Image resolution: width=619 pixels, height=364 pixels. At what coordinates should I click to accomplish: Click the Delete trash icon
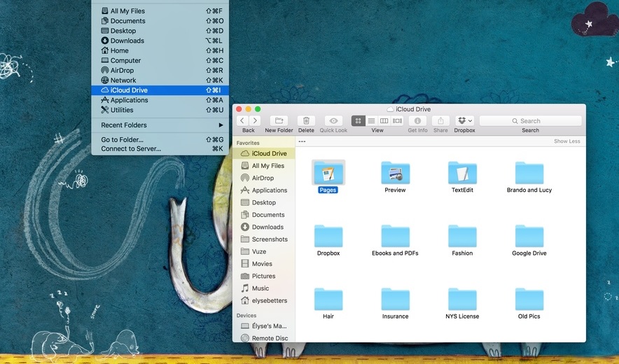pos(306,121)
